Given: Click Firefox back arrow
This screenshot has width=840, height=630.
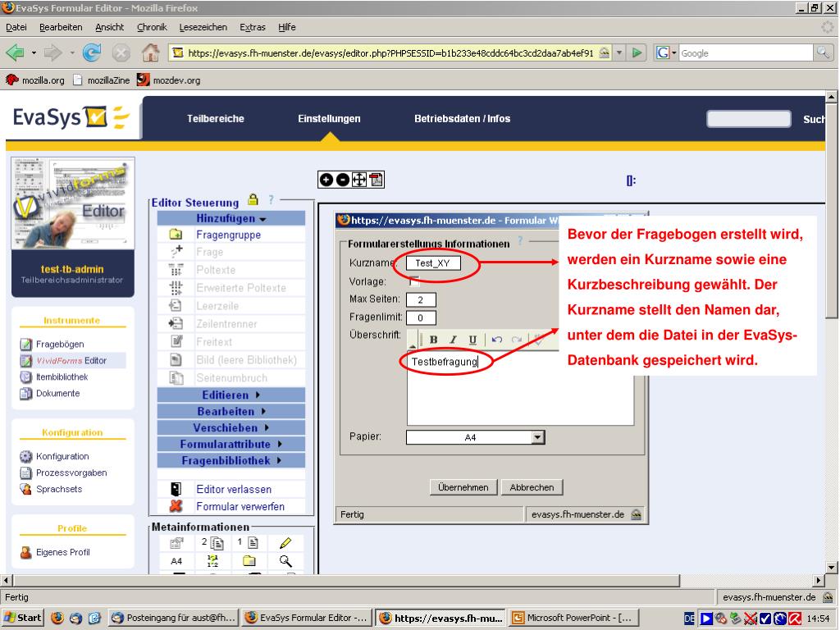Looking at the screenshot, I should tap(15, 52).
